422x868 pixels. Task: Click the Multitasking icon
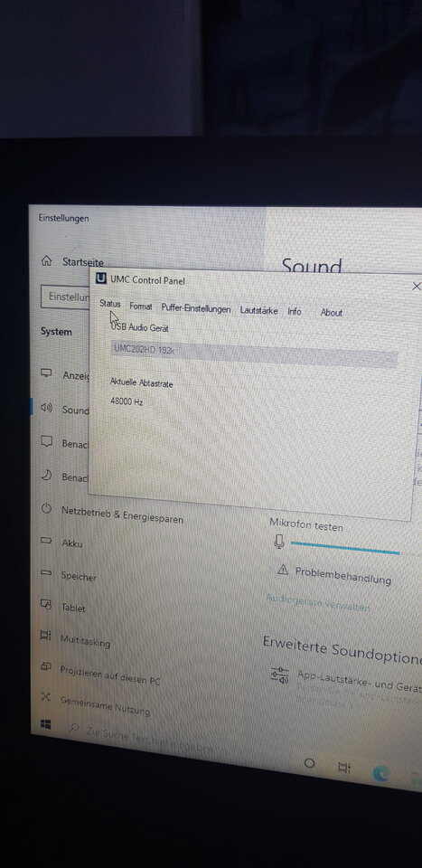pyautogui.click(x=46, y=636)
